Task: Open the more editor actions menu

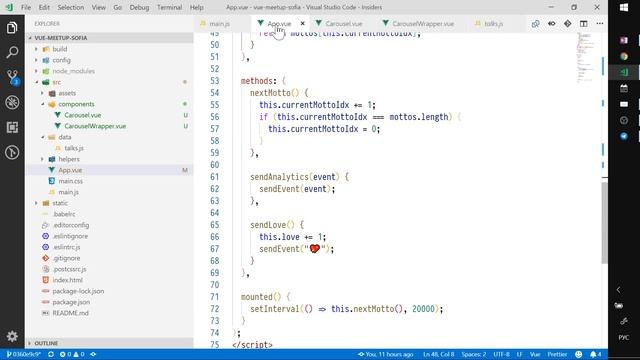Action: (x=600, y=24)
